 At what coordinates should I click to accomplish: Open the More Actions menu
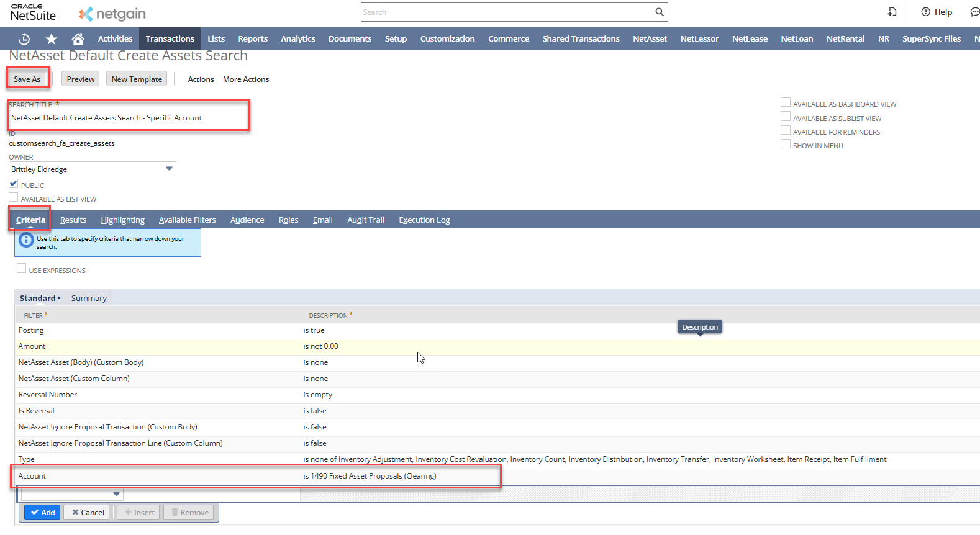pos(246,79)
